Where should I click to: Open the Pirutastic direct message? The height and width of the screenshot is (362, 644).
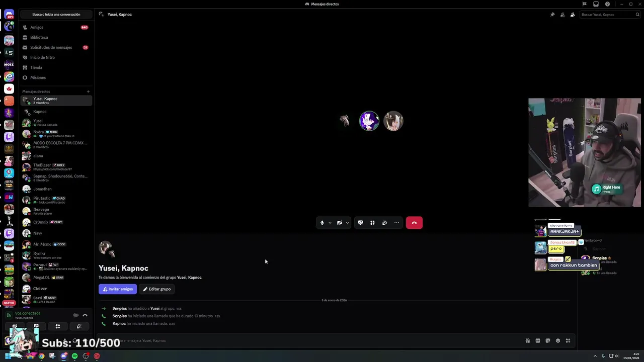(x=56, y=200)
